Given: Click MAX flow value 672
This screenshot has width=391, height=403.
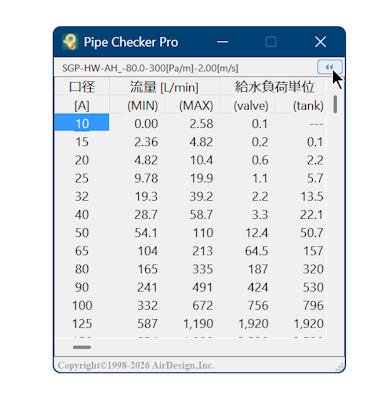Looking at the screenshot, I should [x=203, y=305].
